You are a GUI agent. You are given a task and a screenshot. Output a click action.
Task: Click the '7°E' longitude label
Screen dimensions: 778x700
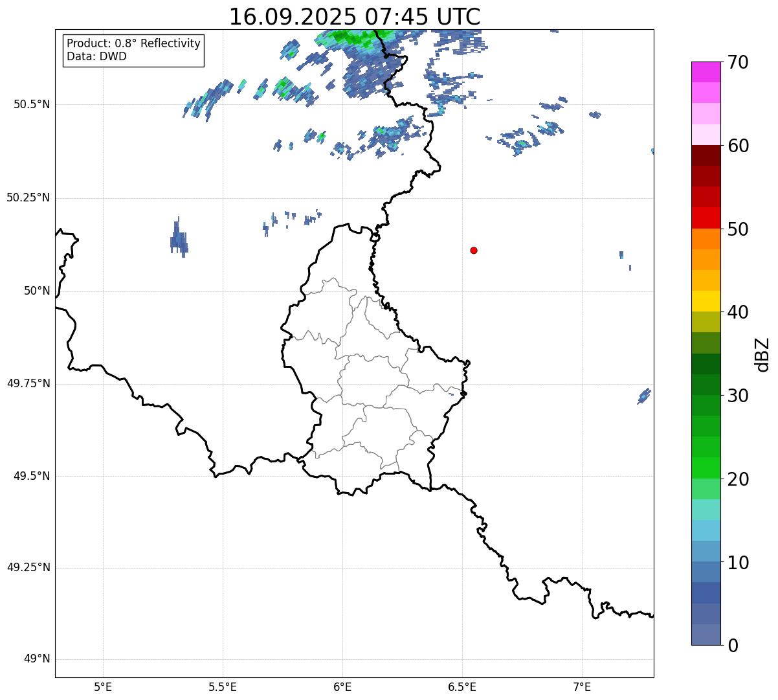(x=582, y=687)
